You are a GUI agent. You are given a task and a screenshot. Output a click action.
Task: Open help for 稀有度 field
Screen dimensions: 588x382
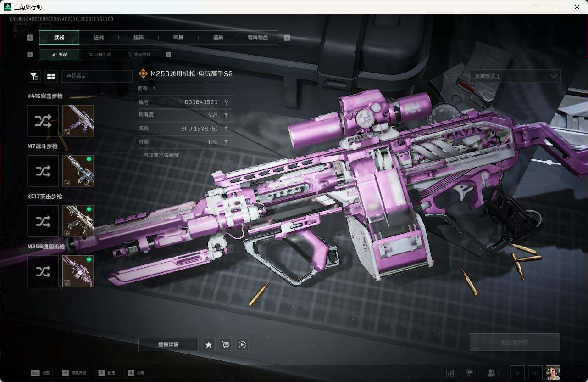pos(226,115)
